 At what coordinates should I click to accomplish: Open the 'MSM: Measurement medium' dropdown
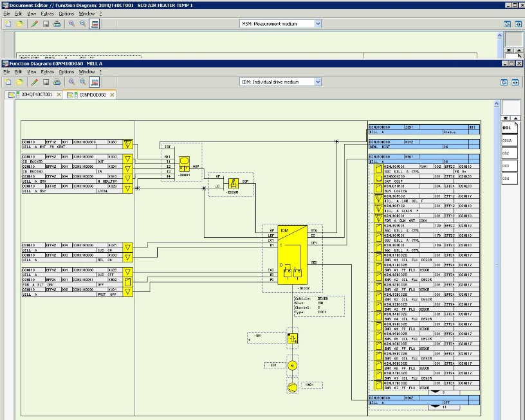[317, 24]
